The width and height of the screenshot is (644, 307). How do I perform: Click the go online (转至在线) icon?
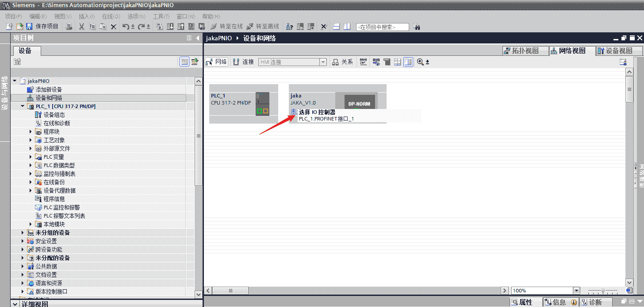click(x=214, y=27)
